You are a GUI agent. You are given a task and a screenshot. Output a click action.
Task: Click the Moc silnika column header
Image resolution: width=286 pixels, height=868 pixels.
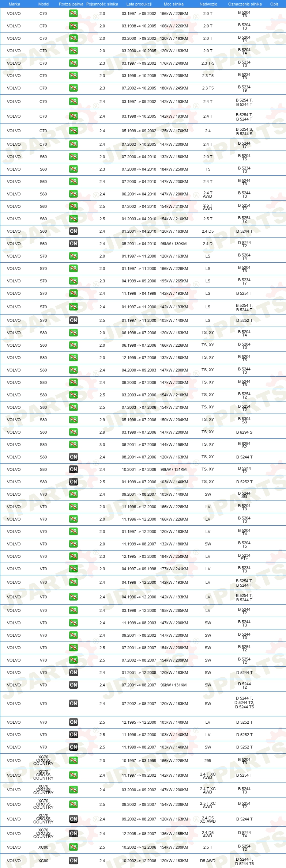[174, 4]
